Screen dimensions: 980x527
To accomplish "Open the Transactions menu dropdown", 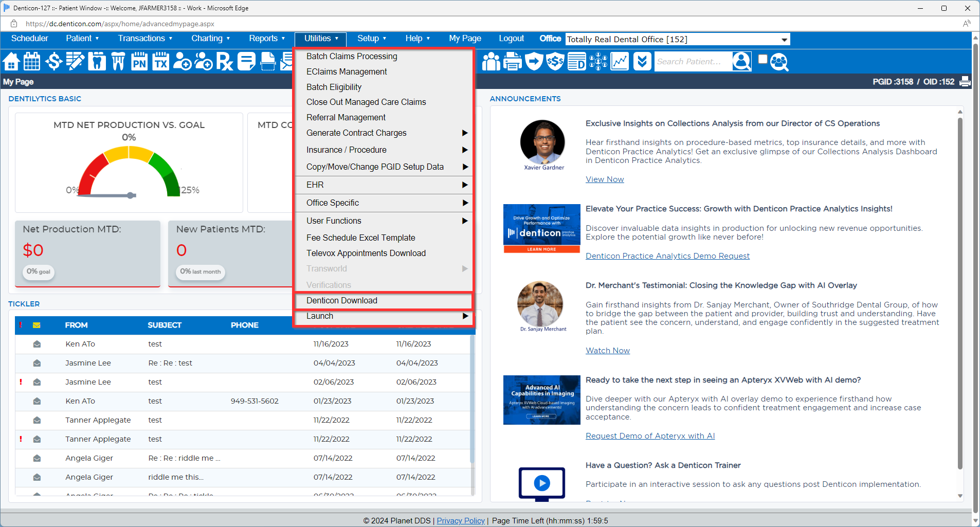I will 145,39.
